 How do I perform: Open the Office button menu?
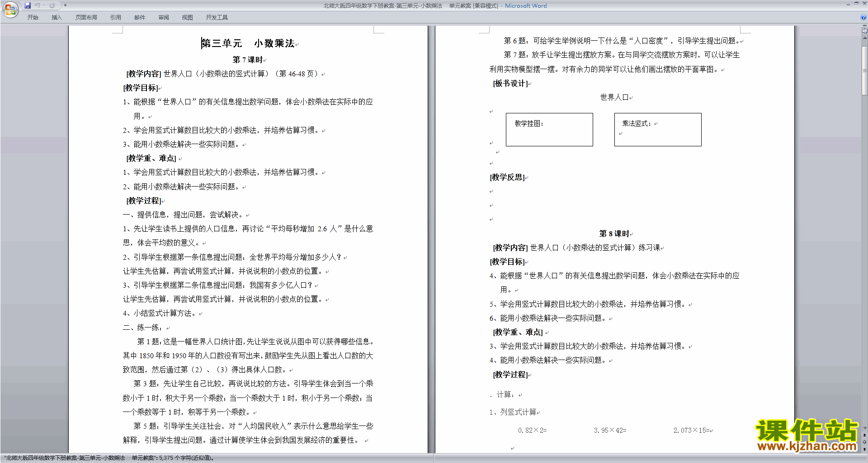tap(10, 9)
